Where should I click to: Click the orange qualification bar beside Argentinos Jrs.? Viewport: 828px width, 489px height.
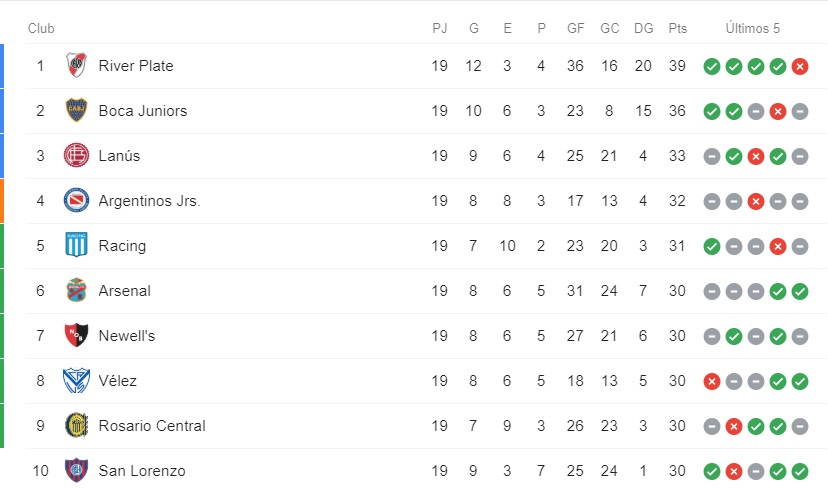coord(2,201)
